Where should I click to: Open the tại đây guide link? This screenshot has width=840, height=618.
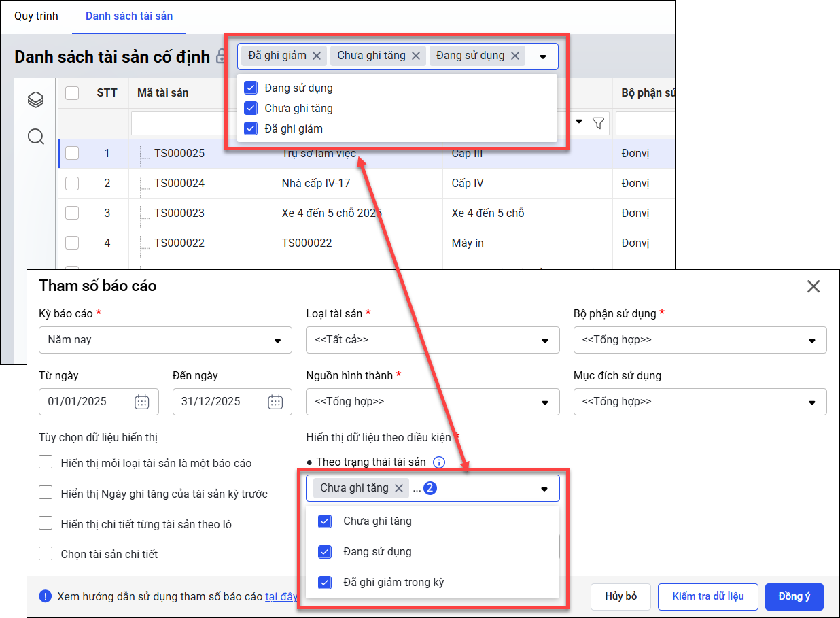pos(281,596)
